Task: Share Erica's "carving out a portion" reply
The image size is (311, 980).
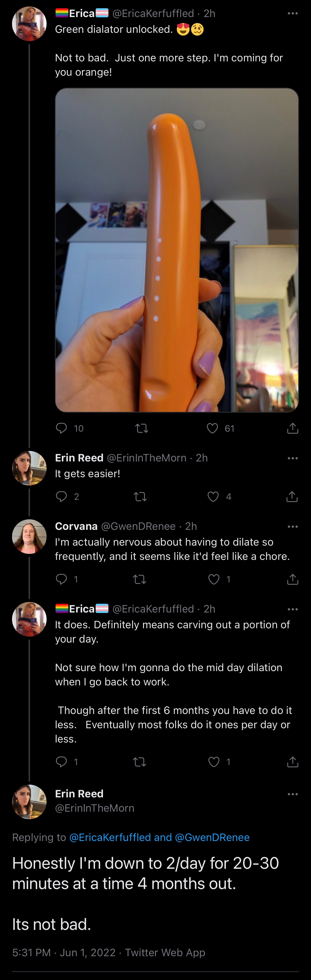Action: click(x=292, y=762)
